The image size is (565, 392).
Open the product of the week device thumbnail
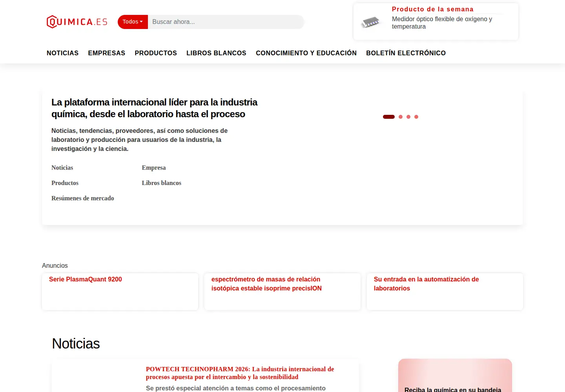point(370,22)
